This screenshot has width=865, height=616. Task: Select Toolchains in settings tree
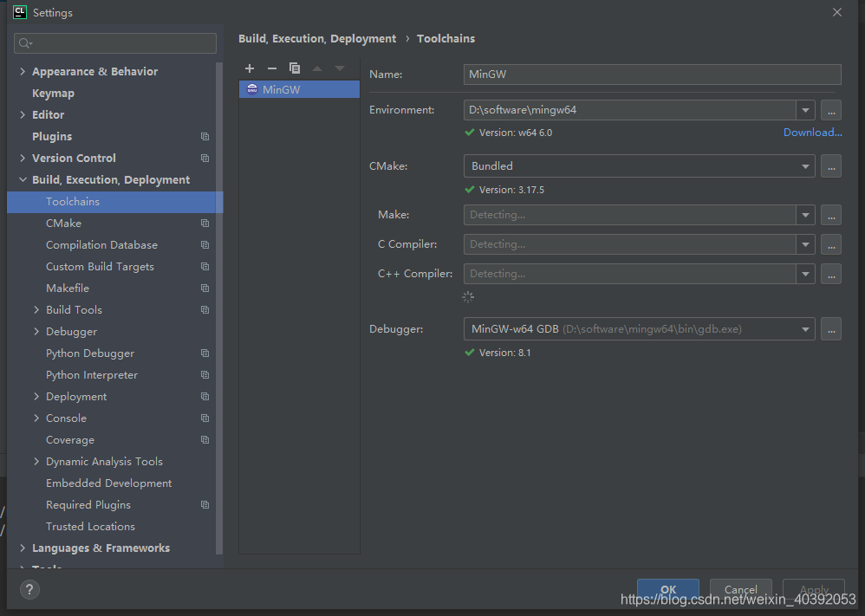click(114, 202)
